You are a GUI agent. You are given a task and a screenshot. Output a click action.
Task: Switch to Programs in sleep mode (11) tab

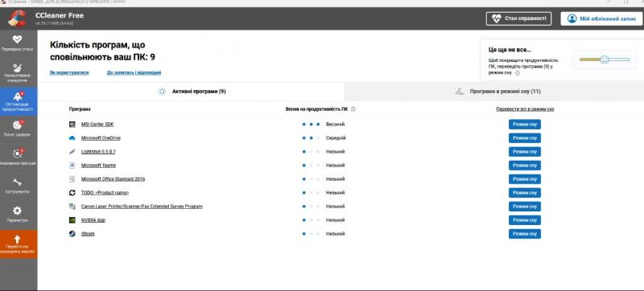pos(494,92)
